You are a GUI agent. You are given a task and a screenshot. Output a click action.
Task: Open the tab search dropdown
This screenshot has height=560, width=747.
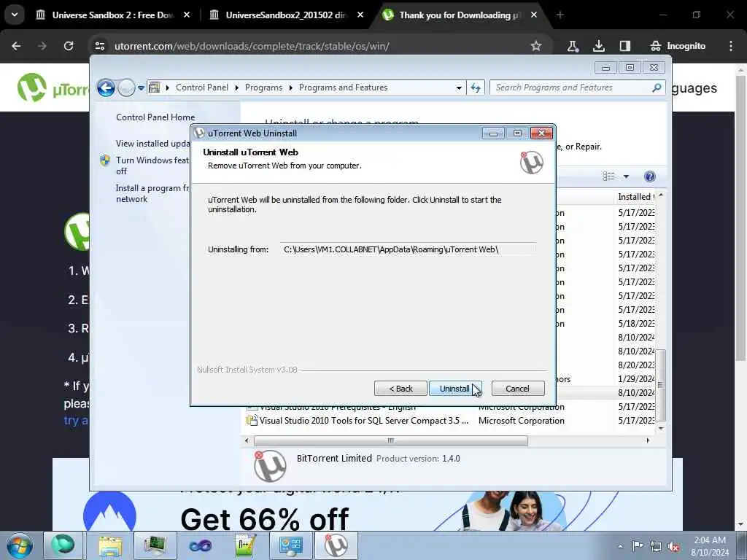(x=15, y=15)
